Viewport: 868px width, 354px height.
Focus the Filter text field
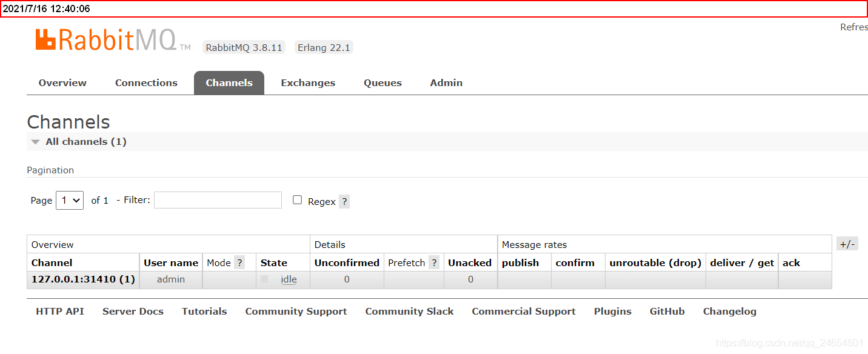[218, 200]
